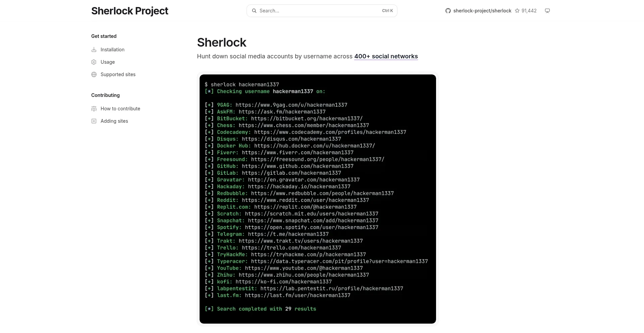
Task: Click the Ctrl K shortcut badge
Action: (387, 11)
